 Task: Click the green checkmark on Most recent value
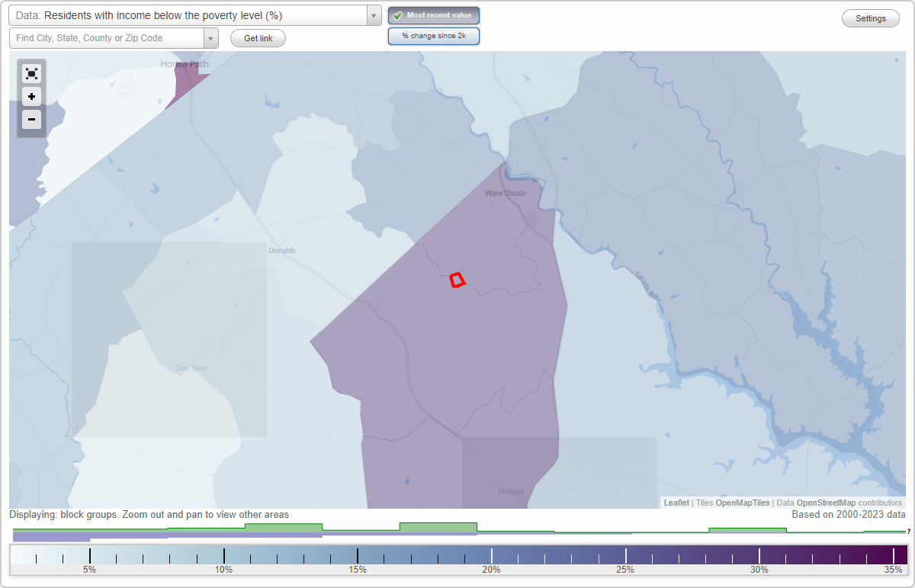[x=399, y=15]
